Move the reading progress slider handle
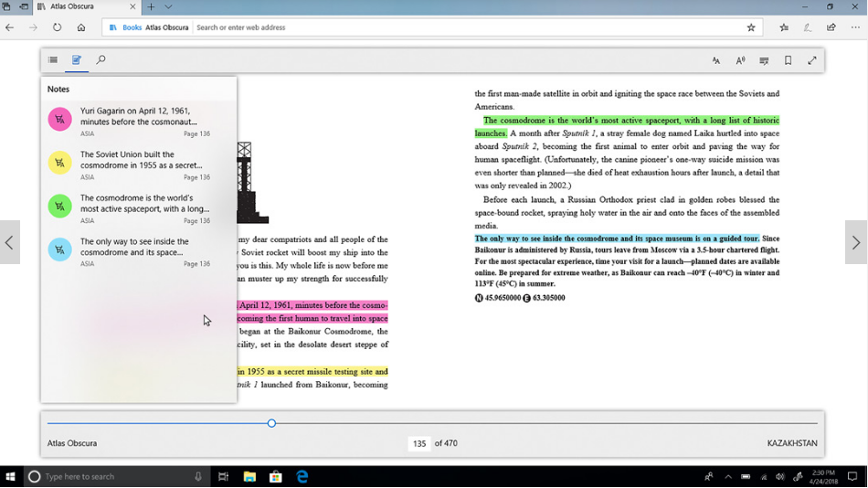The image size is (868, 488). pos(271,423)
